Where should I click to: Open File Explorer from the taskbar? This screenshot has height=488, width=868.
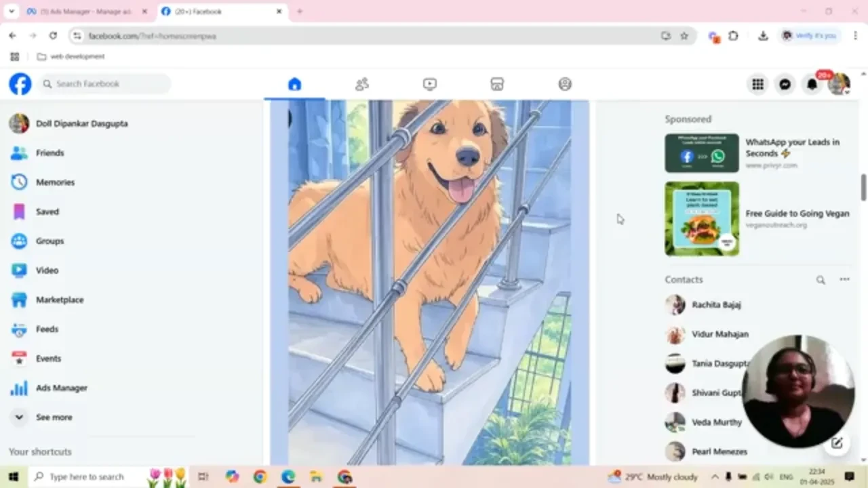pyautogui.click(x=316, y=476)
